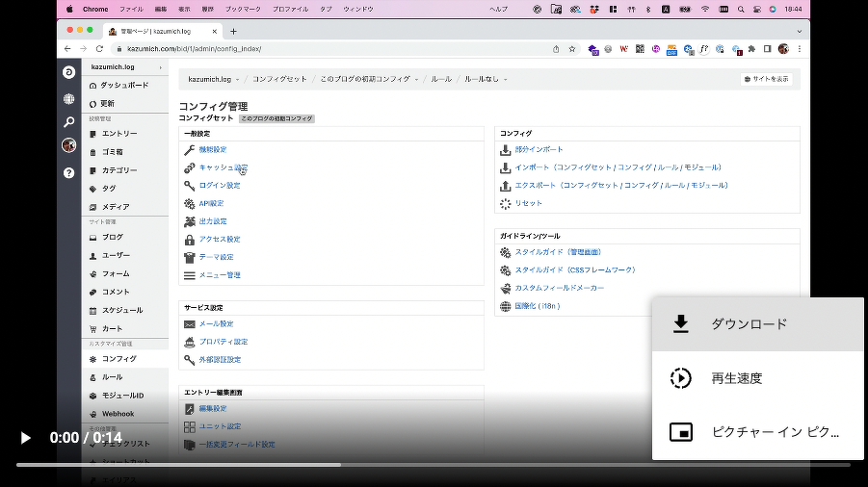Open 出力設定 link

point(213,221)
